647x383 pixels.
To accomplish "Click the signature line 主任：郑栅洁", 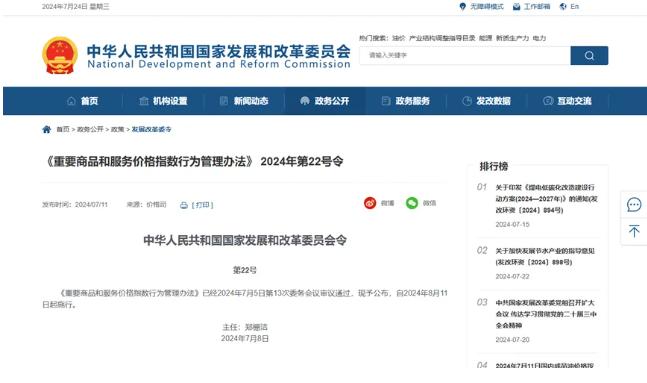I will (245, 327).
